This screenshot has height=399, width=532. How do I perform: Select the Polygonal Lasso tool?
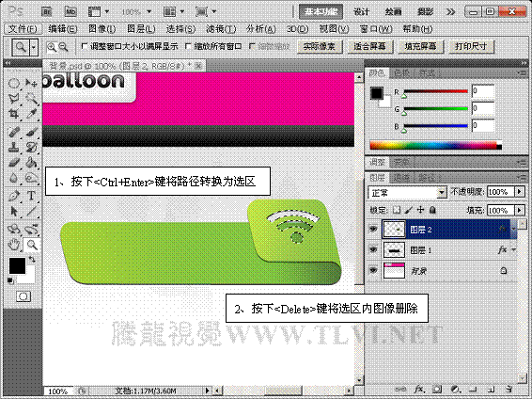[13, 99]
